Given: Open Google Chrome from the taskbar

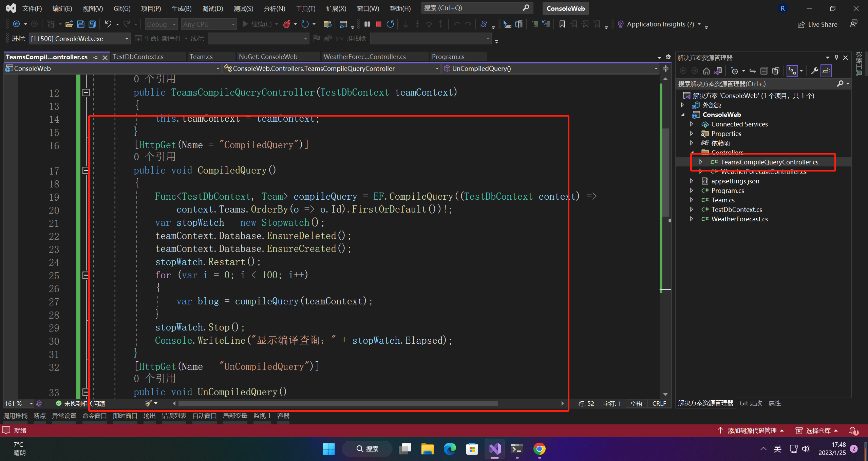Looking at the screenshot, I should tap(539, 449).
